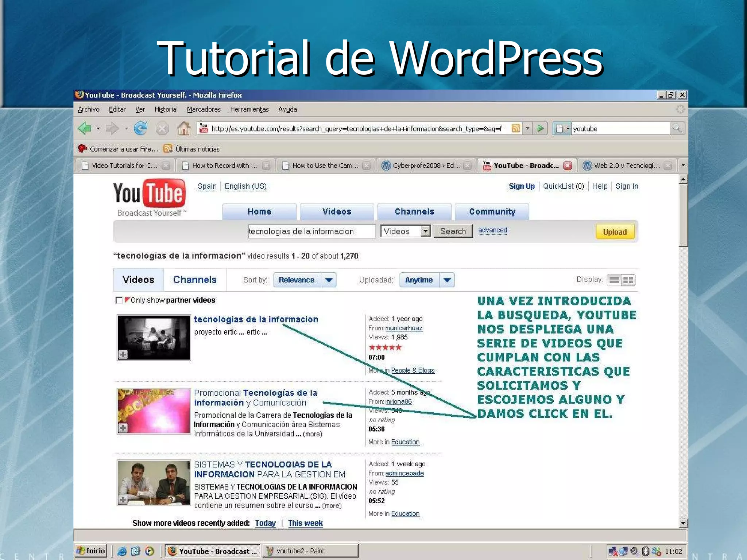Viewport: 747px width, 560px height.
Task: Open the address bar history dropdown
Action: pyautogui.click(x=527, y=128)
